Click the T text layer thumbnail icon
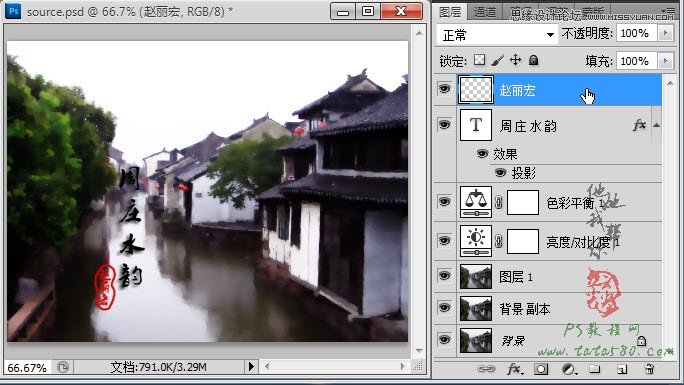The height and width of the screenshot is (385, 684). click(476, 125)
